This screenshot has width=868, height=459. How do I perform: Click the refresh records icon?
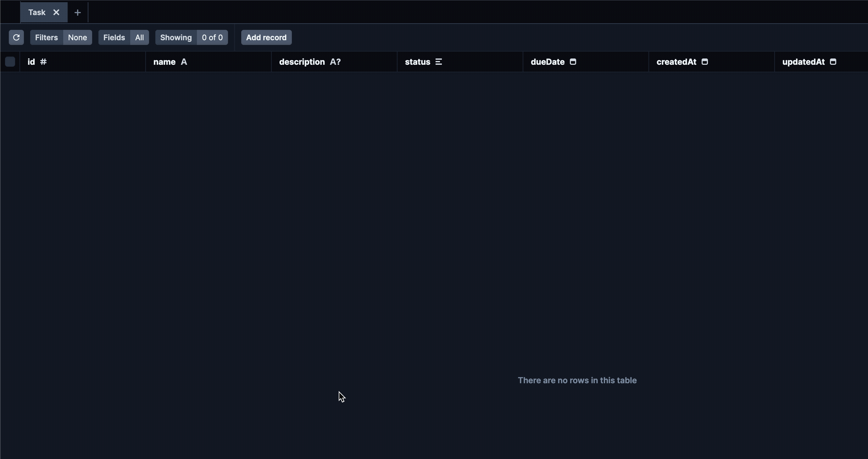pos(16,37)
